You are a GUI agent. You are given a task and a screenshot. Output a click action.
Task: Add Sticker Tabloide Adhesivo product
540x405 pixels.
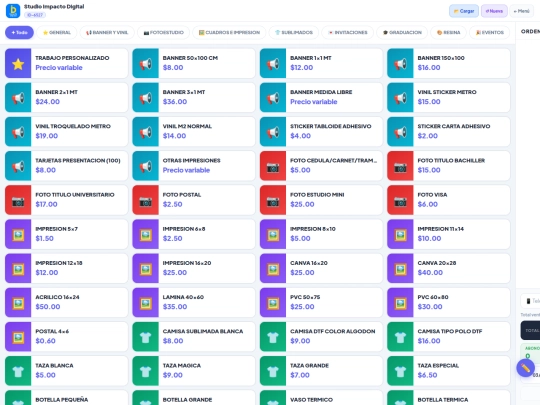click(321, 132)
